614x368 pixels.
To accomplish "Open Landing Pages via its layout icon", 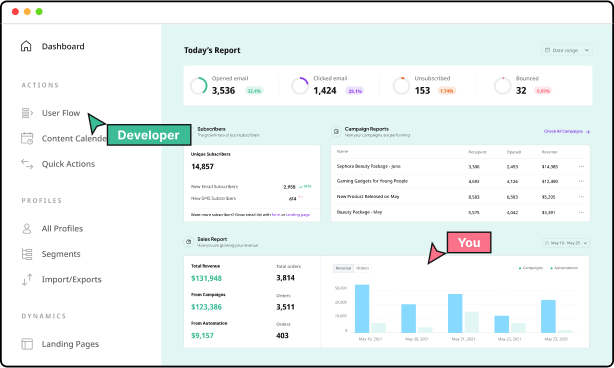I will click(x=27, y=344).
